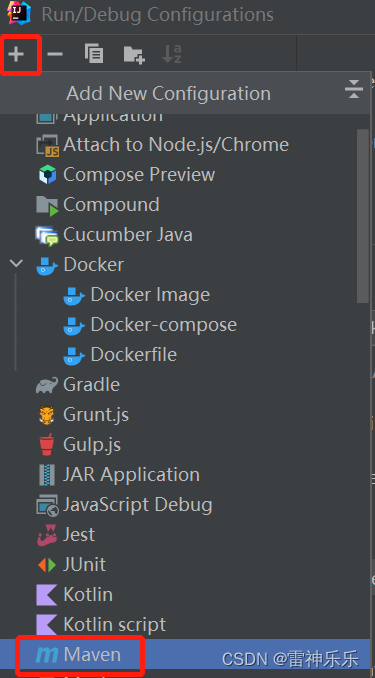The image size is (375, 678).
Task: Select the Grunt.js boar icon
Action: pyautogui.click(x=47, y=415)
